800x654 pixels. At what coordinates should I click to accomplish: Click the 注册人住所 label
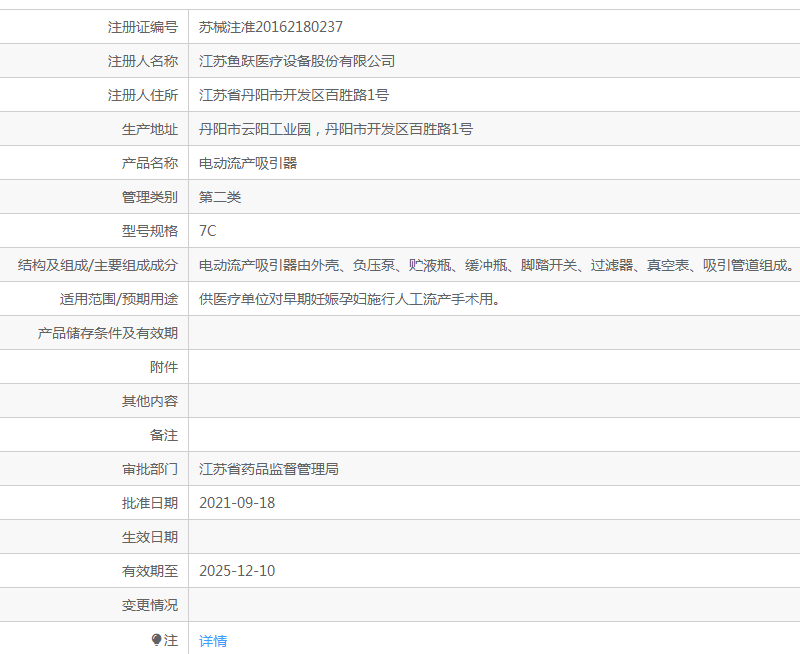pyautogui.click(x=143, y=95)
